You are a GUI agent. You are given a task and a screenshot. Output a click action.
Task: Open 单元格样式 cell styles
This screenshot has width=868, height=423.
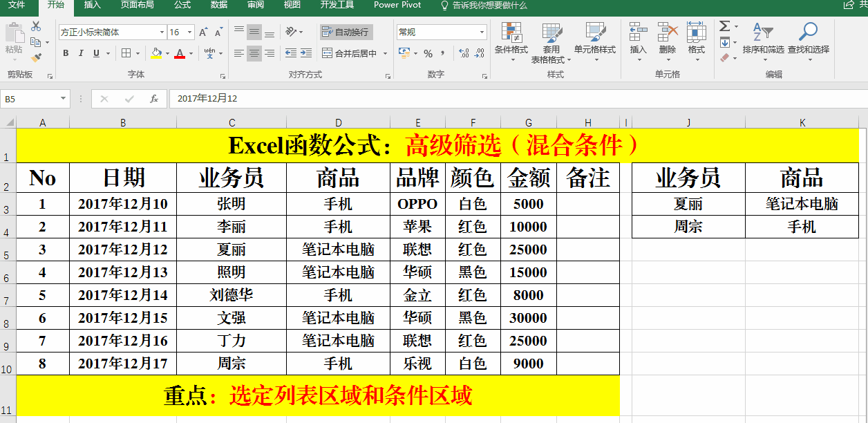coord(595,42)
